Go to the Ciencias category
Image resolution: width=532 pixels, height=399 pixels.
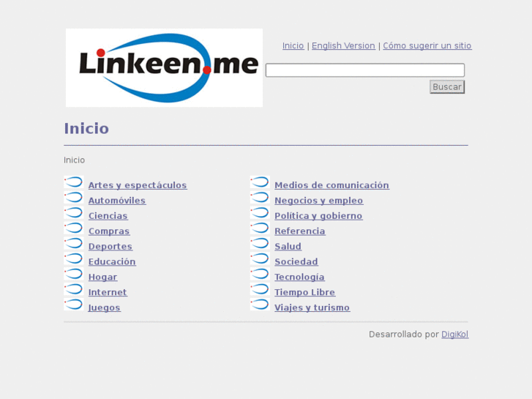point(108,216)
